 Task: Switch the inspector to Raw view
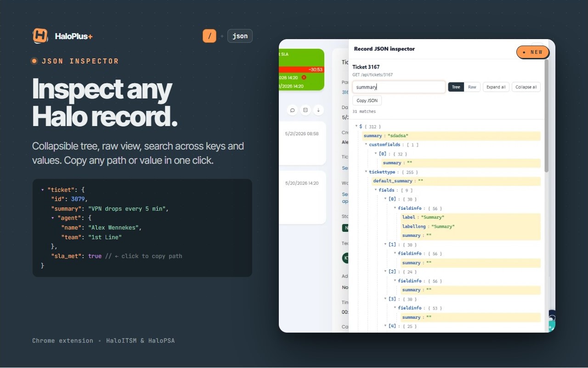pyautogui.click(x=472, y=87)
